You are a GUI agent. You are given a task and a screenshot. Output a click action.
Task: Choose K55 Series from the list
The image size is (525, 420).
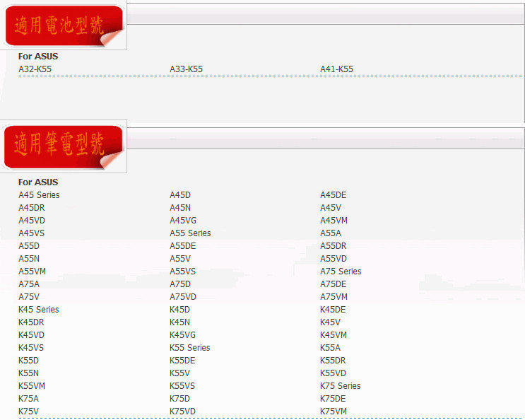pyautogui.click(x=190, y=348)
